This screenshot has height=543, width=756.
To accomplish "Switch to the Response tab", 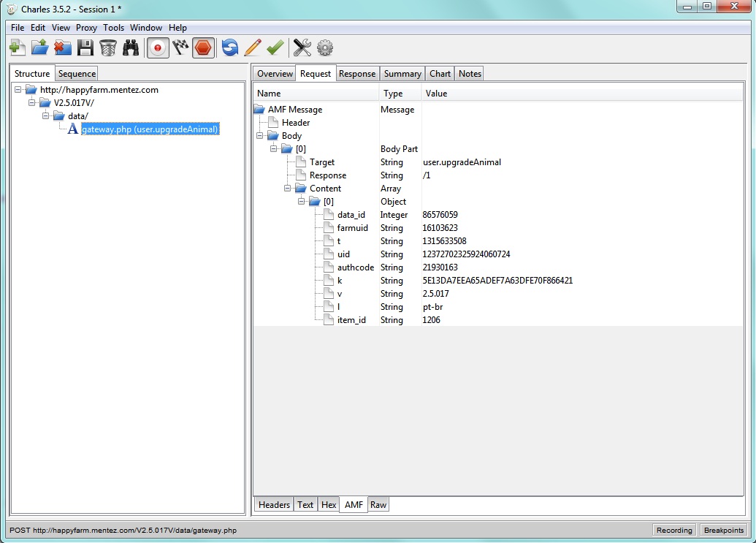I will pyautogui.click(x=356, y=73).
